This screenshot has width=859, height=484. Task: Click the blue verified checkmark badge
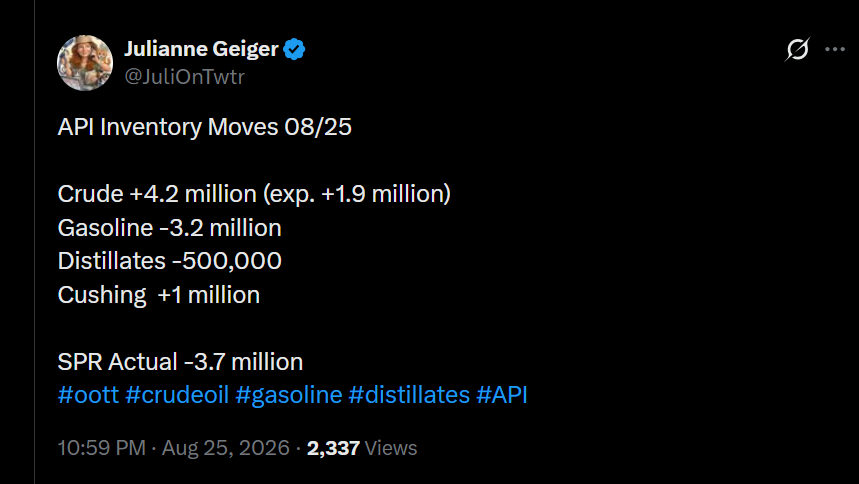(x=294, y=49)
